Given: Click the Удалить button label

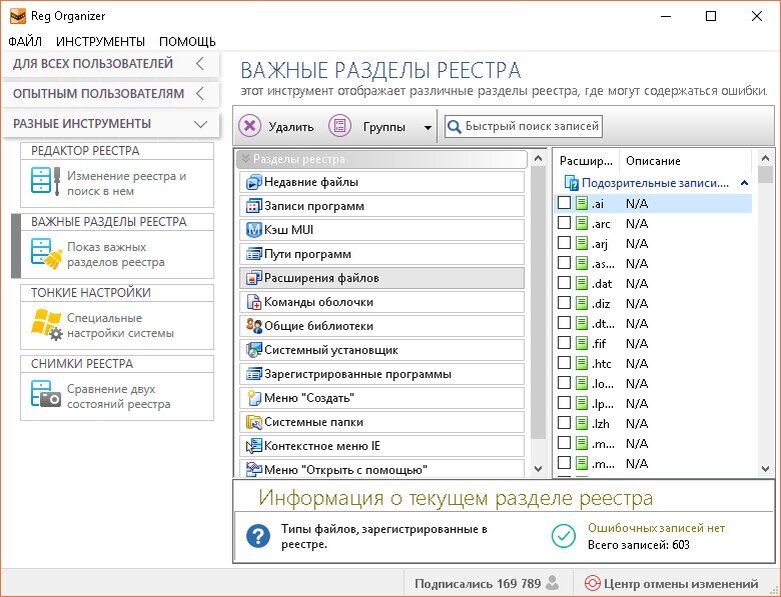Looking at the screenshot, I should [291, 127].
